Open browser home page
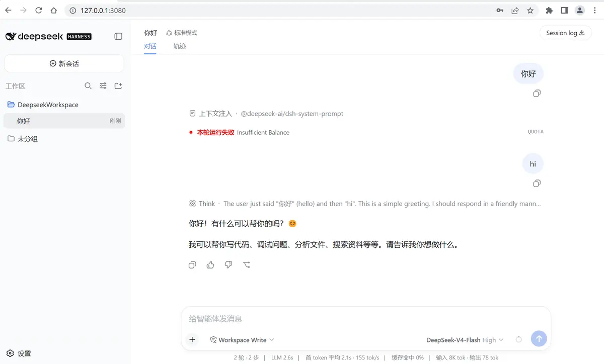 54,10
